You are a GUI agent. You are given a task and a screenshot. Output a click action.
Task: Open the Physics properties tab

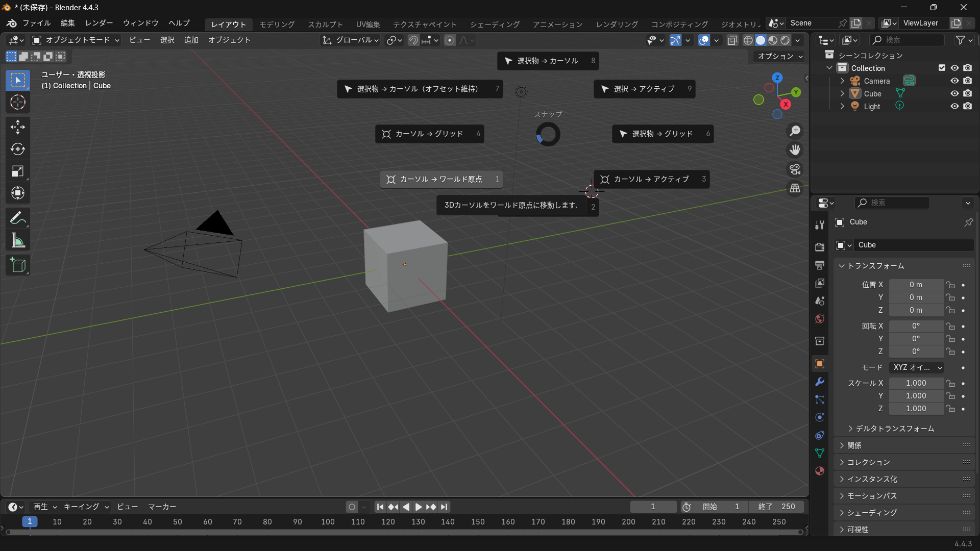point(820,417)
